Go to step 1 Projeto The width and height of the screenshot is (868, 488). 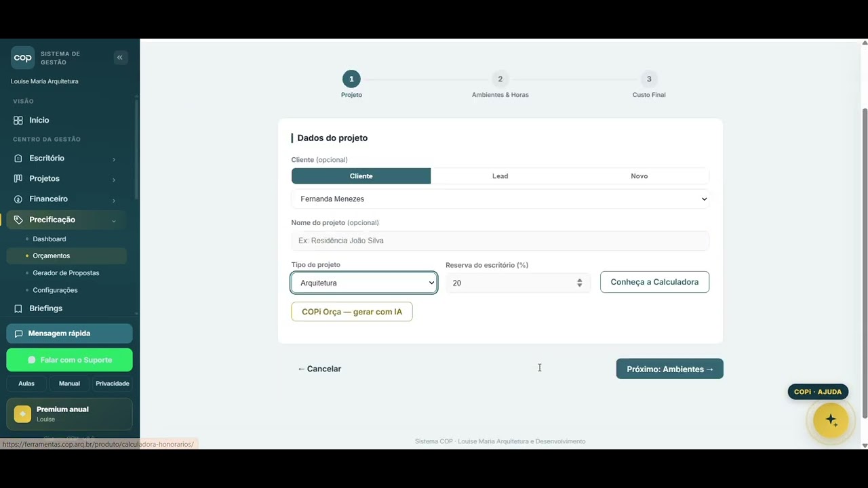[x=351, y=85]
